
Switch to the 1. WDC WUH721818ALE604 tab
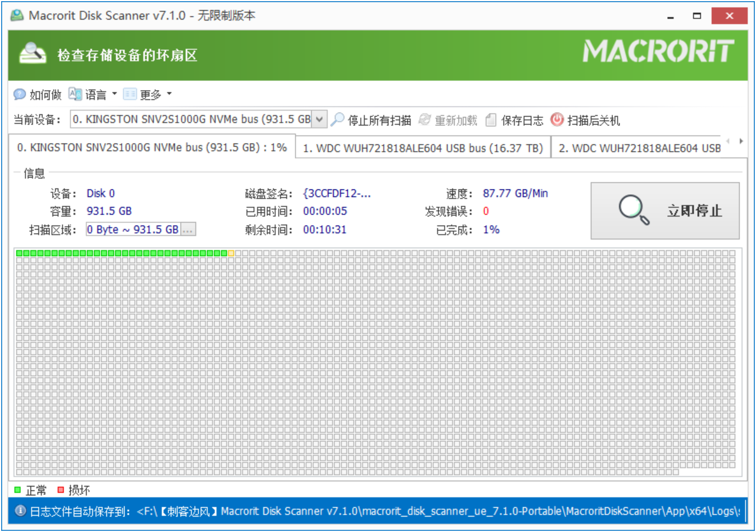423,148
